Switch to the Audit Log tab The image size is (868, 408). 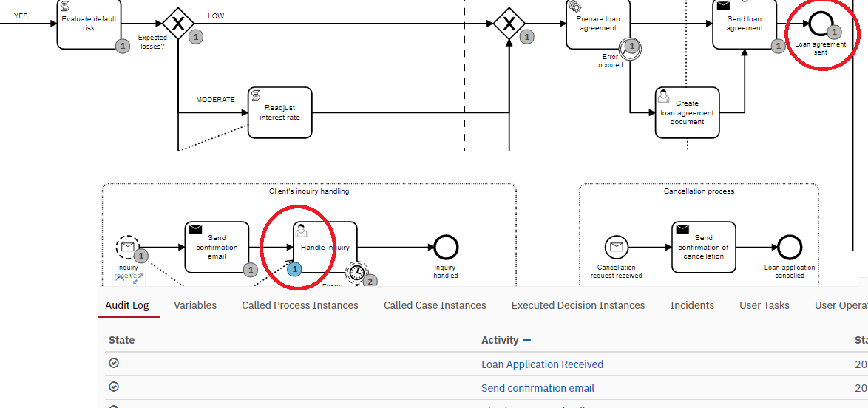[x=126, y=305]
